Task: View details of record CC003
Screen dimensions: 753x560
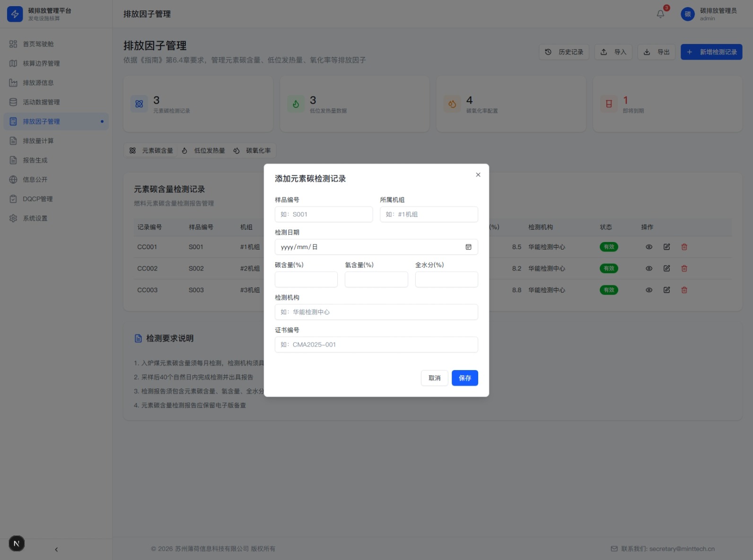Action: point(649,290)
